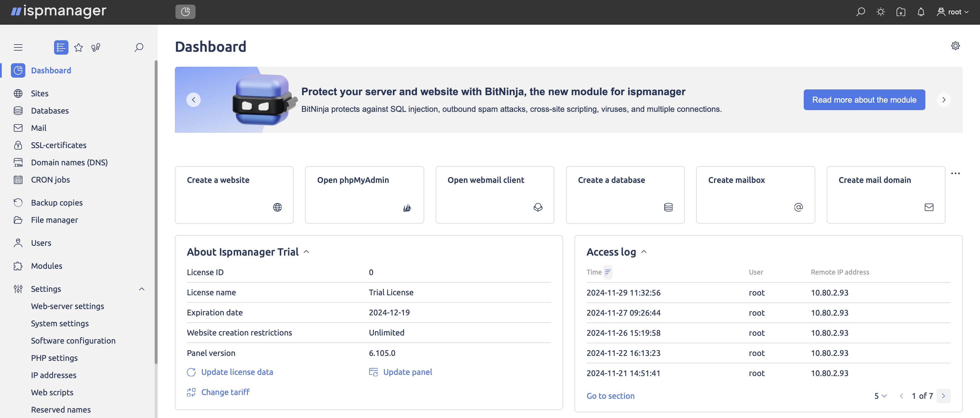
Task: Collapse the Settings submenu chevron
Action: [x=141, y=289]
